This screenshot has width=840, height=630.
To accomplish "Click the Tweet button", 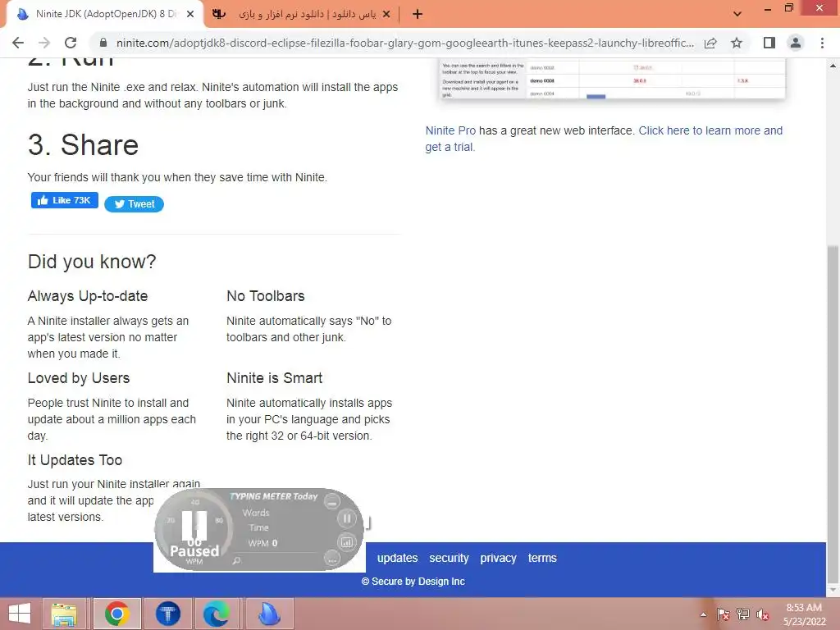I will 134,204.
